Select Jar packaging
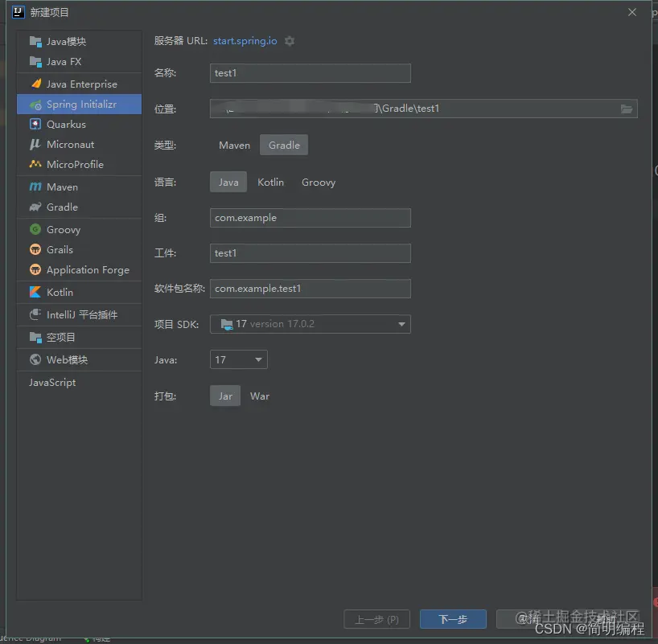 pos(225,396)
